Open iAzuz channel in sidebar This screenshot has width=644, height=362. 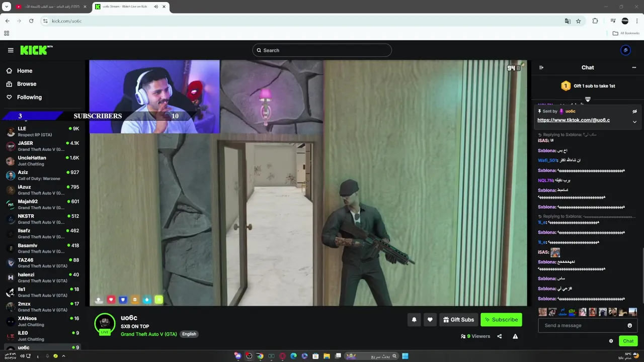pos(43,190)
